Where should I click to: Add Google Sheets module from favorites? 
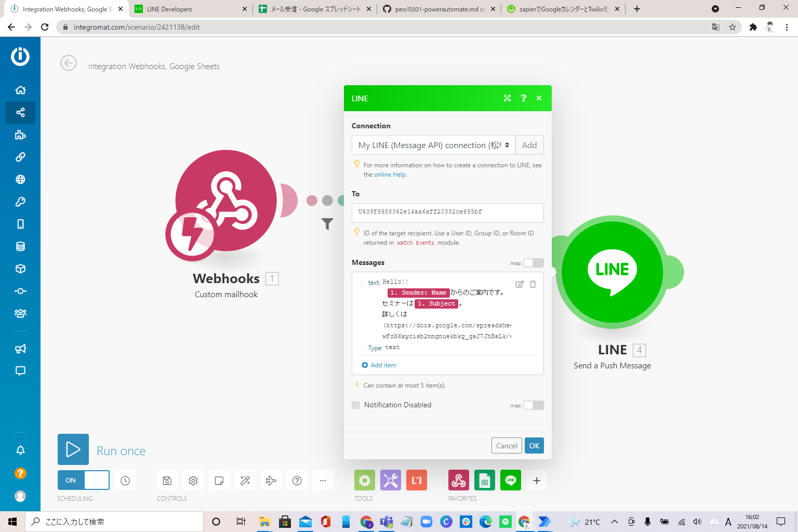click(x=485, y=481)
